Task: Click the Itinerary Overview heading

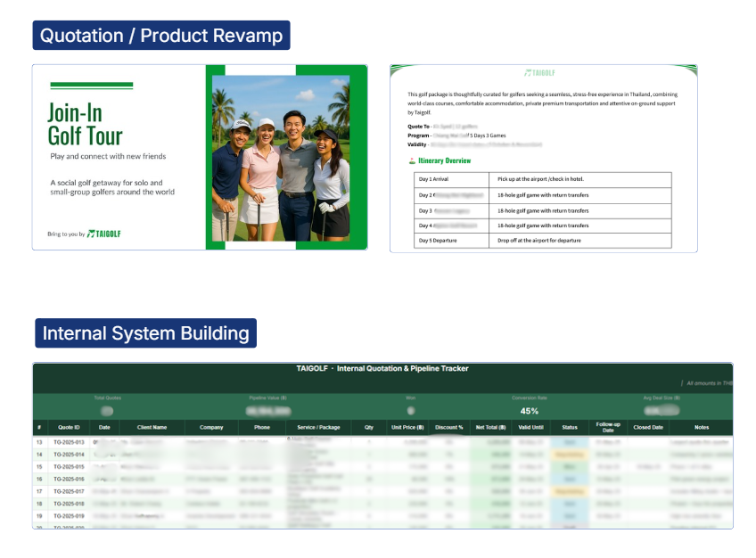Action: [445, 161]
